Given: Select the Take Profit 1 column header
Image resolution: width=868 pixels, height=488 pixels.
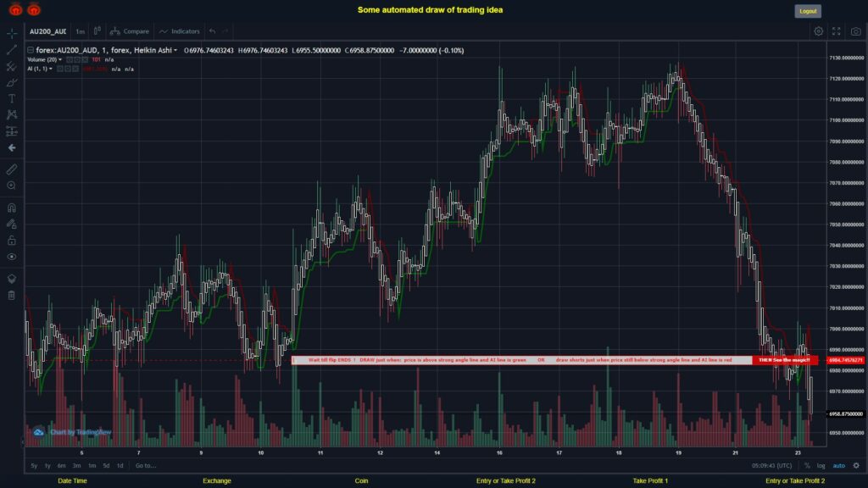Looking at the screenshot, I should click(x=650, y=481).
